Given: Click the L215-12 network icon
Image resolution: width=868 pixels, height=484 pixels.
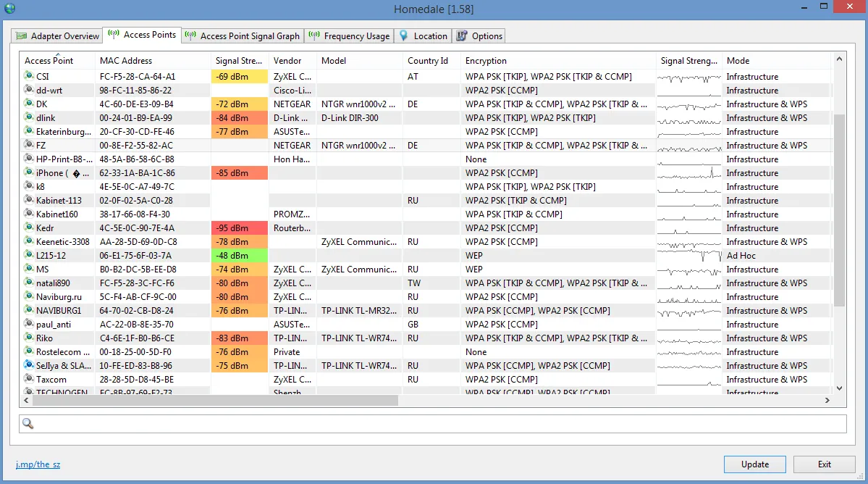Looking at the screenshot, I should point(29,255).
